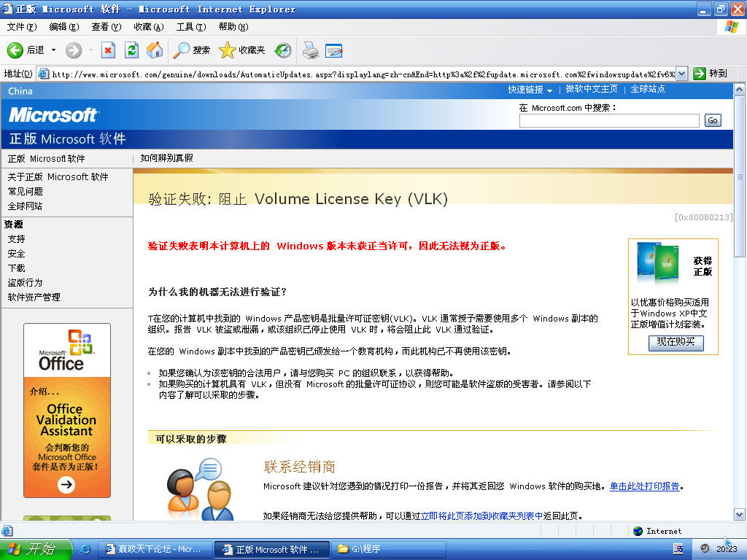
Task: Switch to G:\程序 folder taskbar window
Action: [x=388, y=549]
